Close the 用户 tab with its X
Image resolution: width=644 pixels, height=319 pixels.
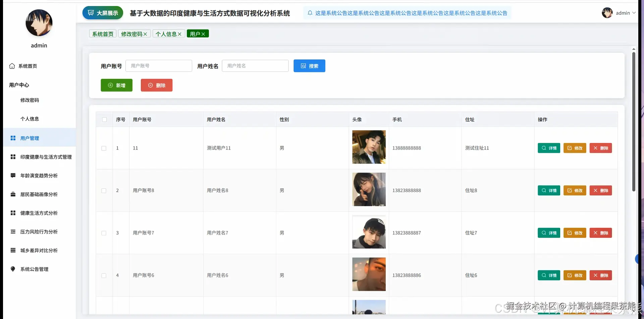(x=203, y=34)
